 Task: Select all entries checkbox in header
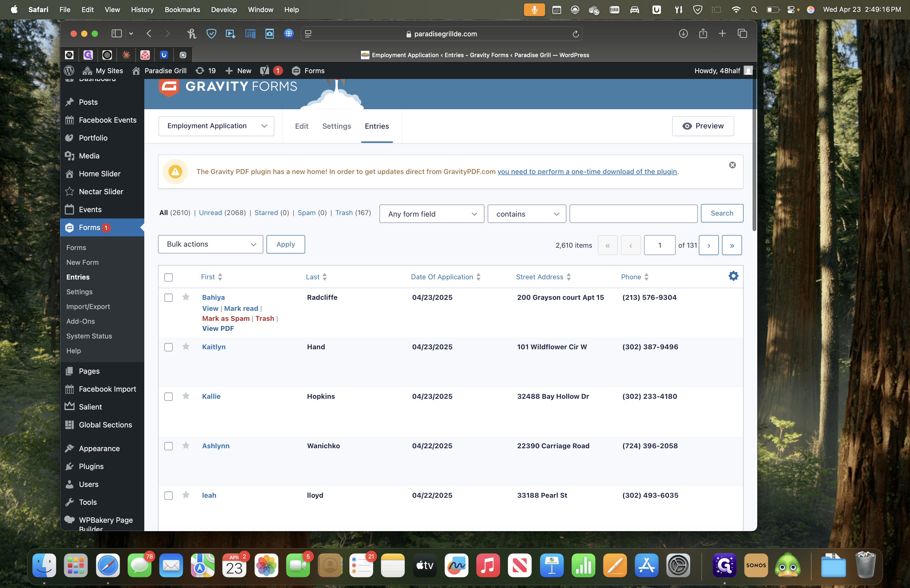click(169, 277)
